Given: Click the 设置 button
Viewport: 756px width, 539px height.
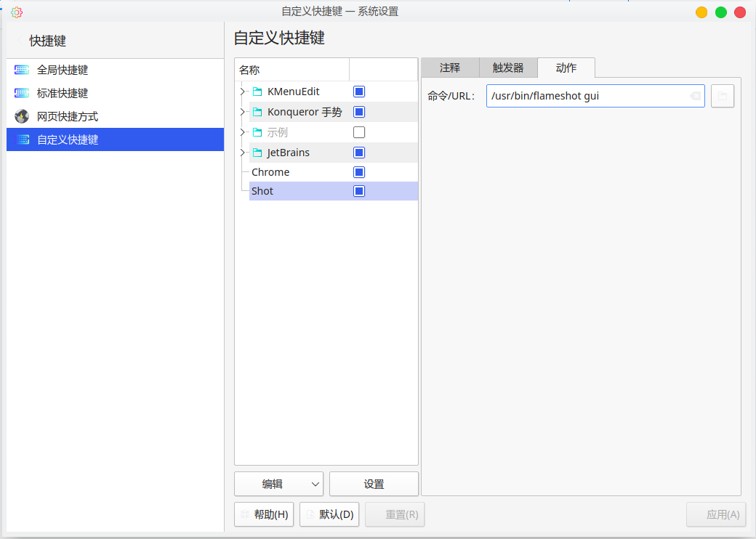Looking at the screenshot, I should point(374,484).
